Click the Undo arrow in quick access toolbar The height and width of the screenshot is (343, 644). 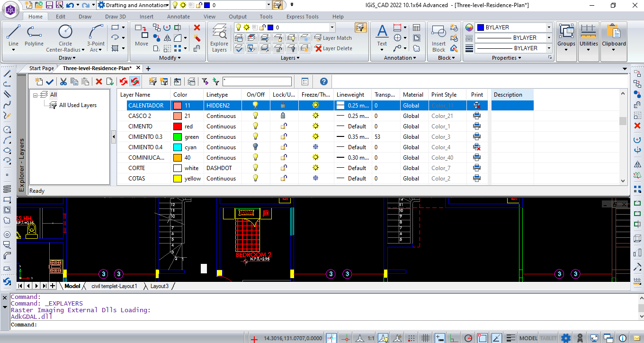point(70,5)
